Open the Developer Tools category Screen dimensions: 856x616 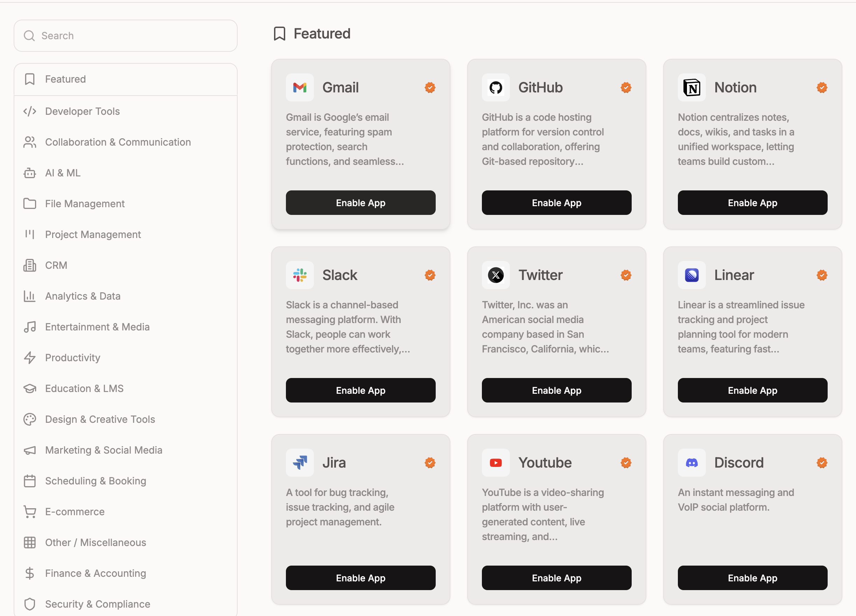click(82, 111)
